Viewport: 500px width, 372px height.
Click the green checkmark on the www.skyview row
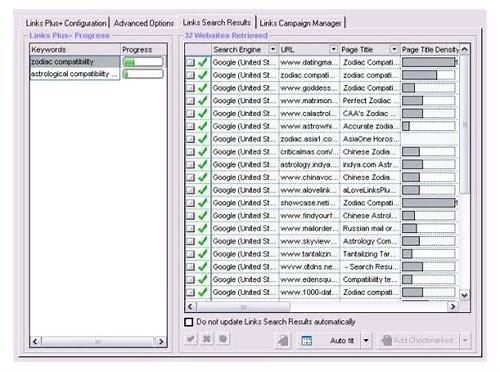click(x=202, y=241)
